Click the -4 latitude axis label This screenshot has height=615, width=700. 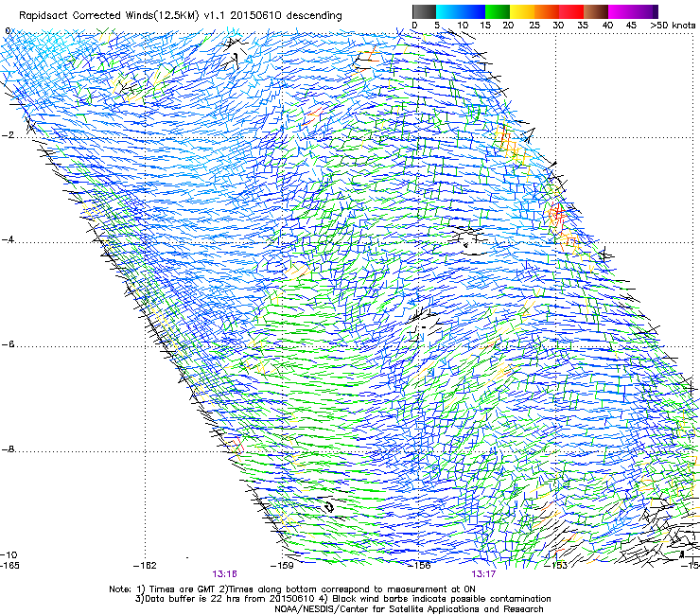(x=8, y=239)
